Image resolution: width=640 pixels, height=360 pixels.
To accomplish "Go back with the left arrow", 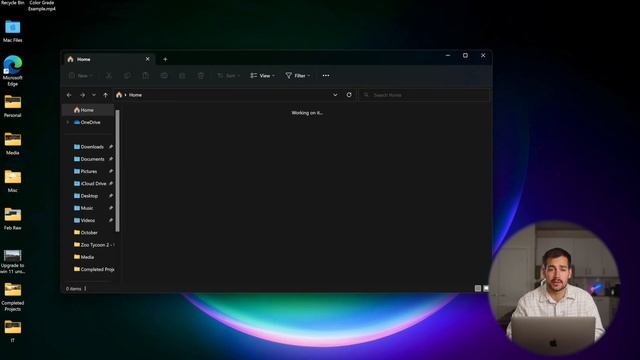I will (x=69, y=95).
